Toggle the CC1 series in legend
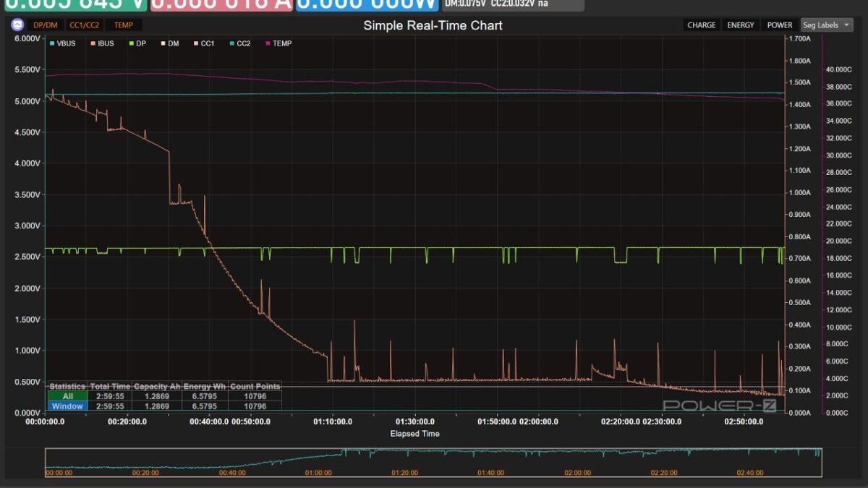 (203, 43)
